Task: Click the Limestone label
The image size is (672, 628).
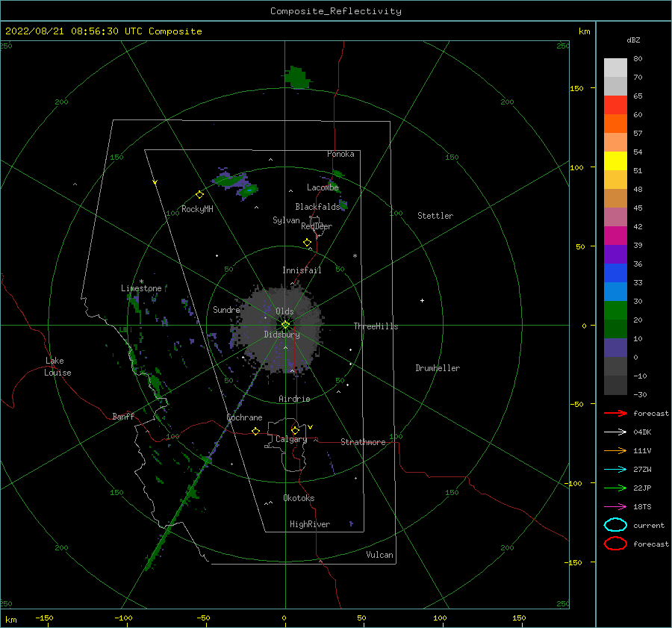Action: tap(141, 288)
